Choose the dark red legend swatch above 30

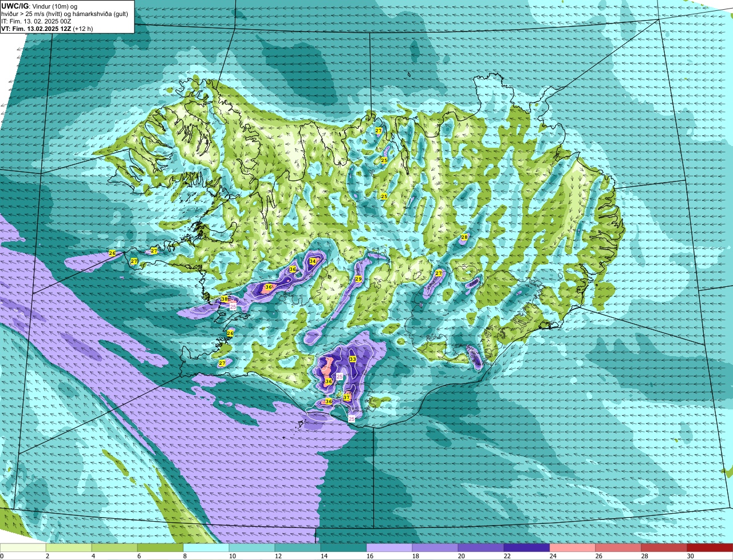710,547
